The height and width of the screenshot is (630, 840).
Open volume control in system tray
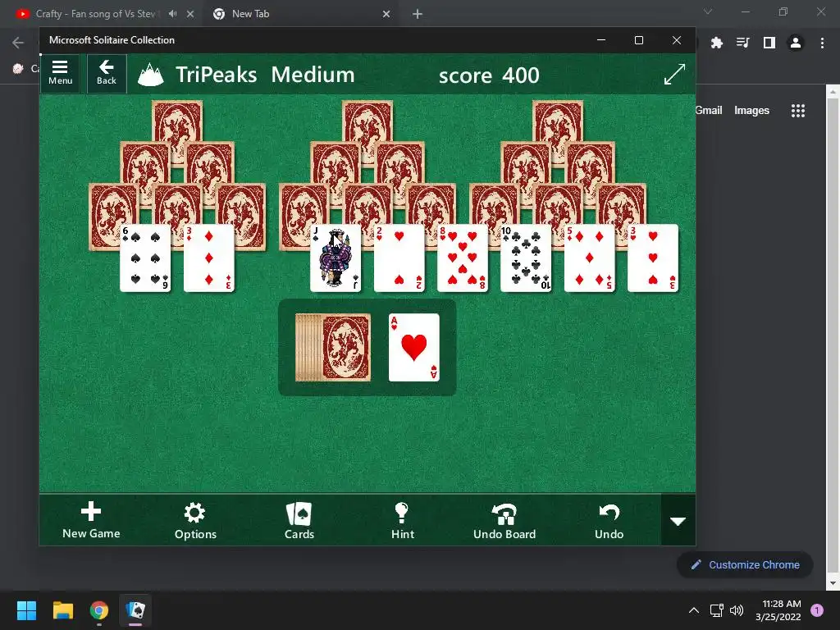737,610
